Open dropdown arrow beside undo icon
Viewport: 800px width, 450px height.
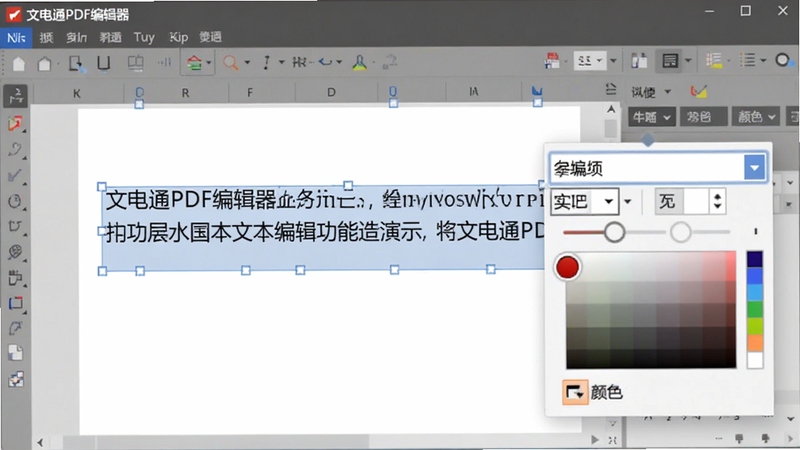(x=339, y=62)
